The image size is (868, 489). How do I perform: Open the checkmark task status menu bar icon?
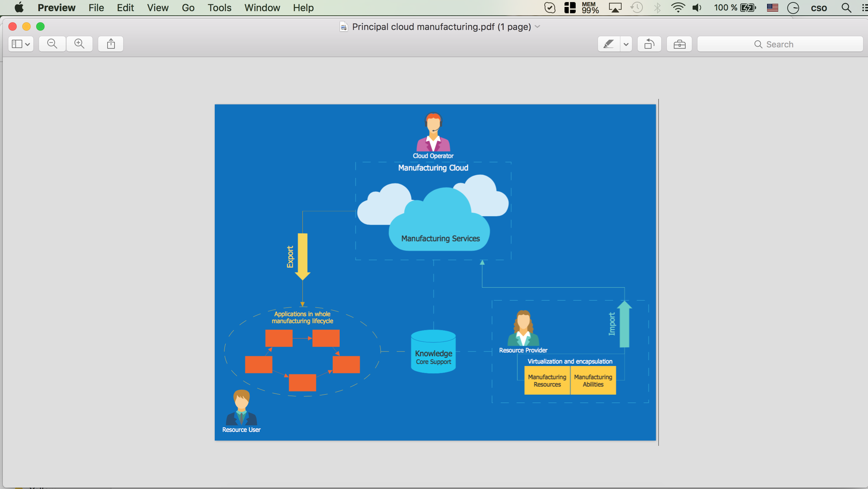coord(550,8)
